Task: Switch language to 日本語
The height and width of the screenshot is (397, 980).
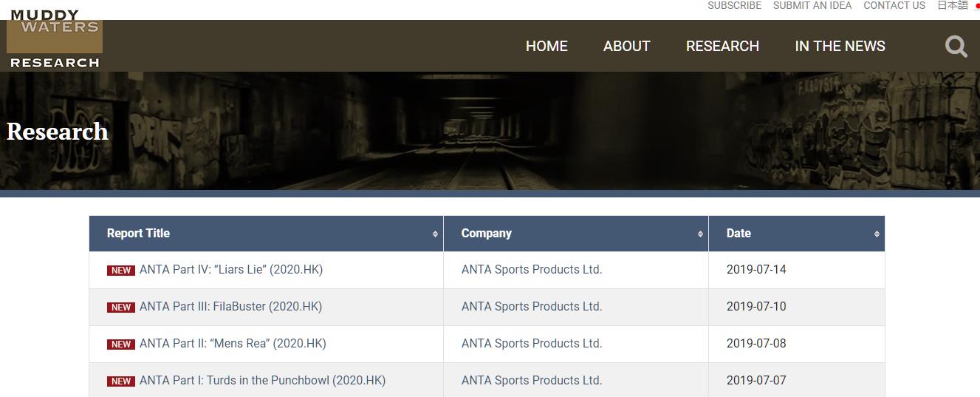Action: click(x=953, y=6)
